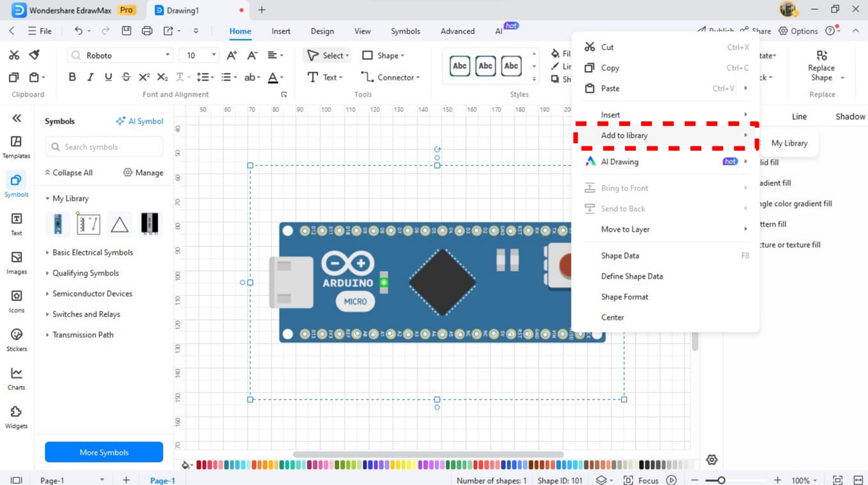Screen dimensions: 868x485
Task: Click the Redo arrow icon
Action: pos(105,31)
